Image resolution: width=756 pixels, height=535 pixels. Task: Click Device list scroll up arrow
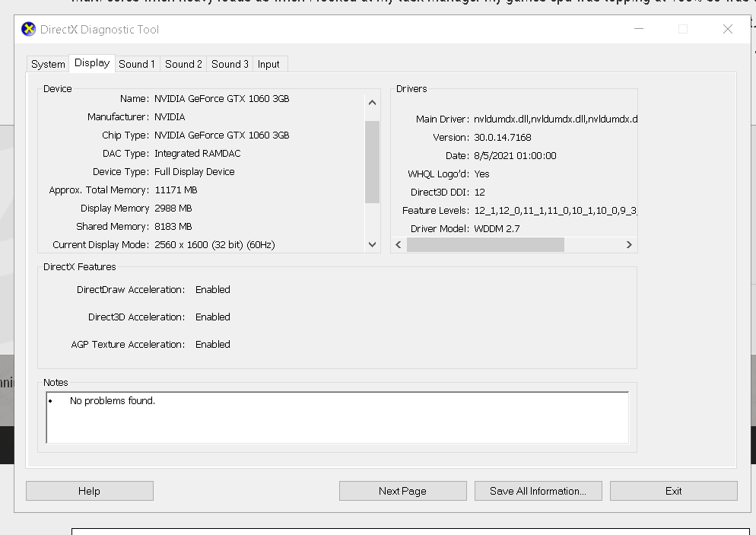click(372, 102)
